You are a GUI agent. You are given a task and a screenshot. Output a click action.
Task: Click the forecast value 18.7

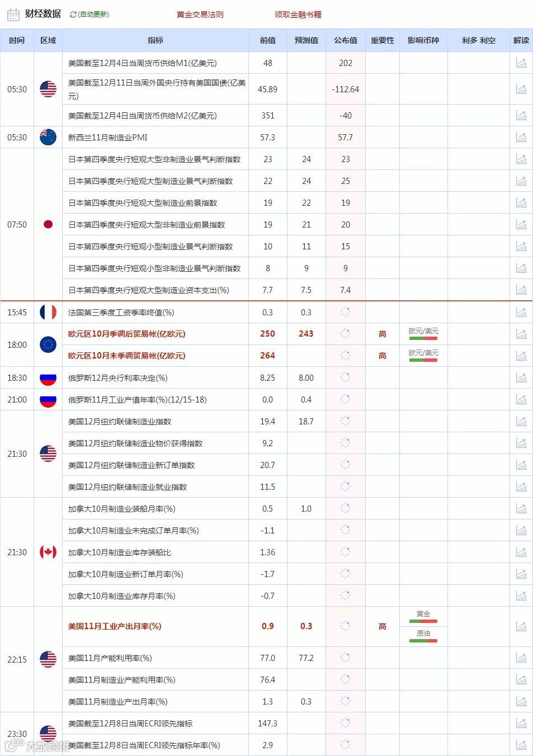306,421
